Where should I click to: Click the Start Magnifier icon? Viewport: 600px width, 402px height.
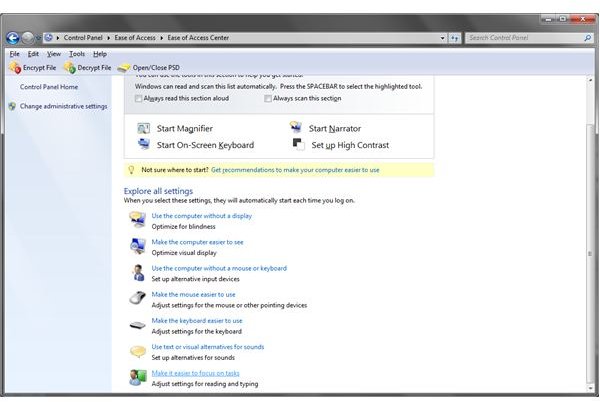pyautogui.click(x=143, y=128)
